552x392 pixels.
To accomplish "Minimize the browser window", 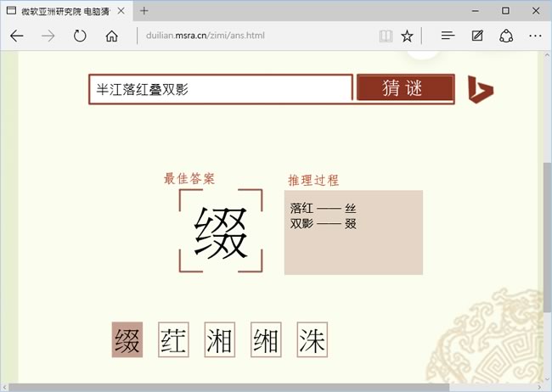I will point(476,11).
